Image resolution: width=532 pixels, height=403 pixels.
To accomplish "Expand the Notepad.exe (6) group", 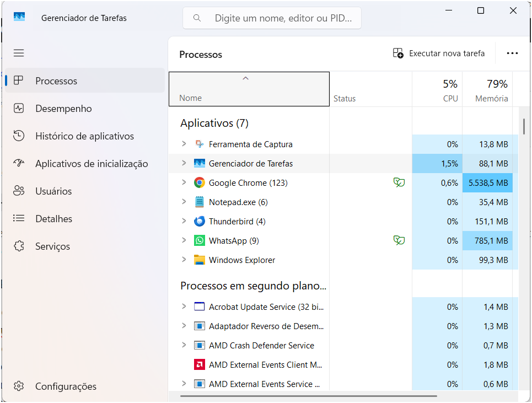I will click(x=184, y=202).
